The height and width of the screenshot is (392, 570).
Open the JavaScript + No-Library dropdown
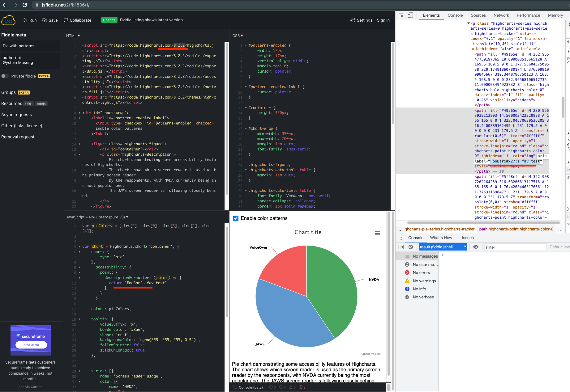click(97, 217)
